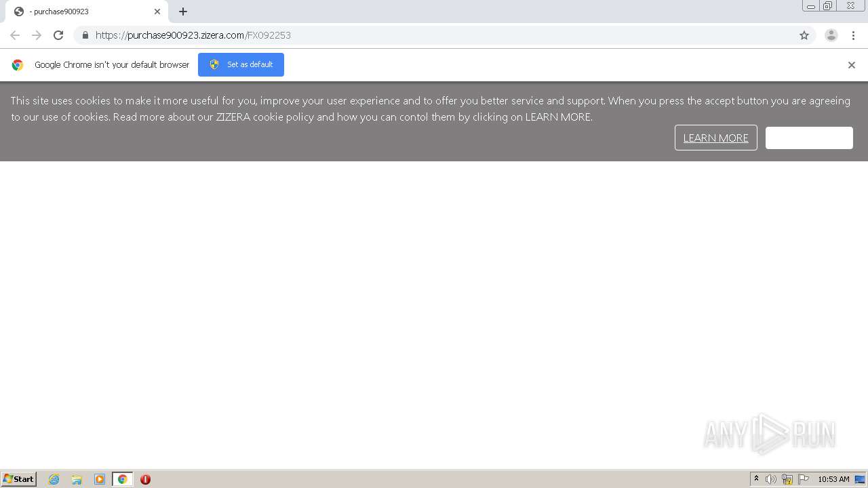This screenshot has height=488, width=868.
Task: Click the Chrome logo in notification bar
Action: [x=18, y=65]
